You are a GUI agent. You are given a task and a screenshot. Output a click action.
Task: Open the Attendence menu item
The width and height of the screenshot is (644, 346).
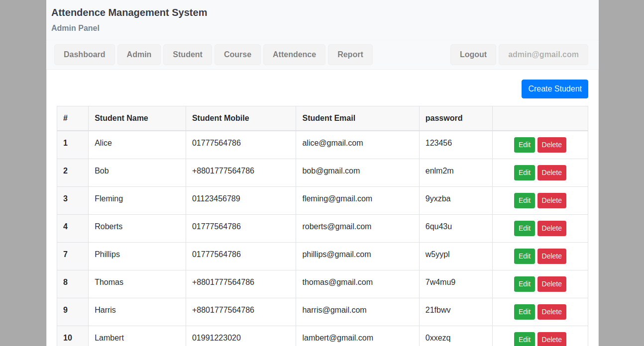coord(294,55)
